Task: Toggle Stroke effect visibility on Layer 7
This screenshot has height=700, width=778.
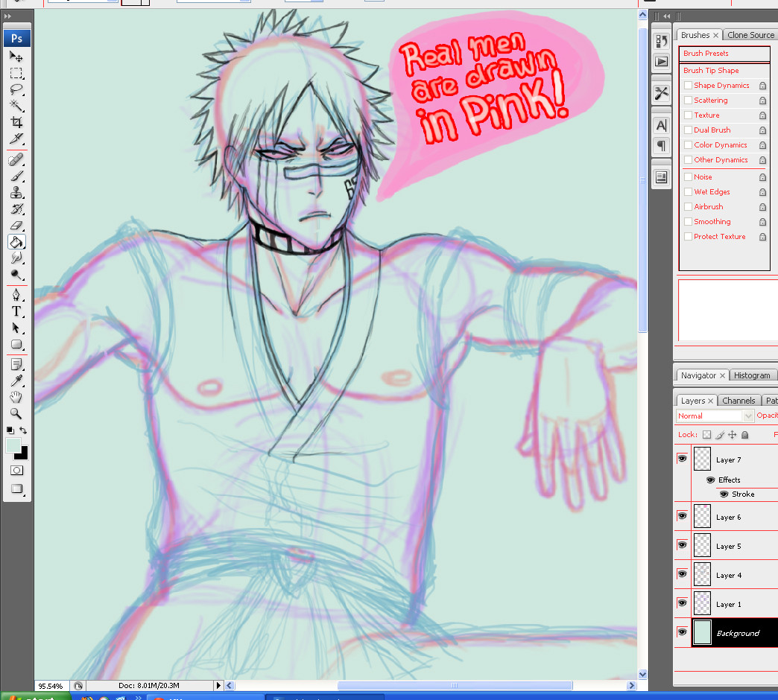Action: (724, 494)
